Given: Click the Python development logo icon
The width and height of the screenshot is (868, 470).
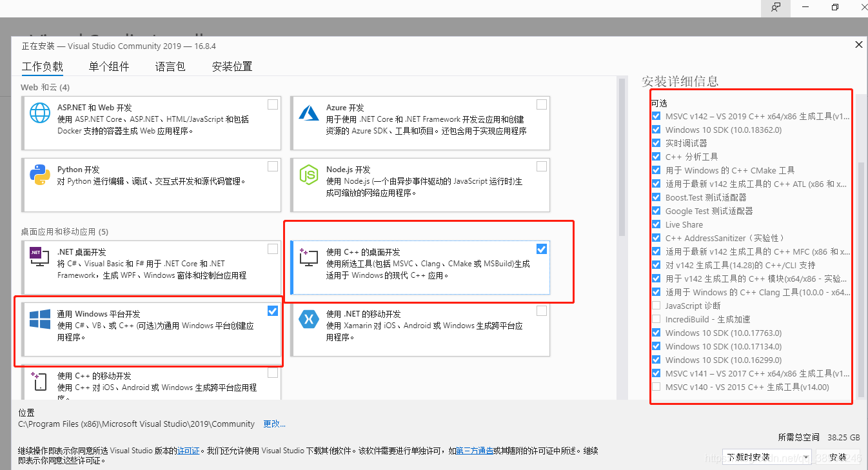Looking at the screenshot, I should tap(40, 175).
